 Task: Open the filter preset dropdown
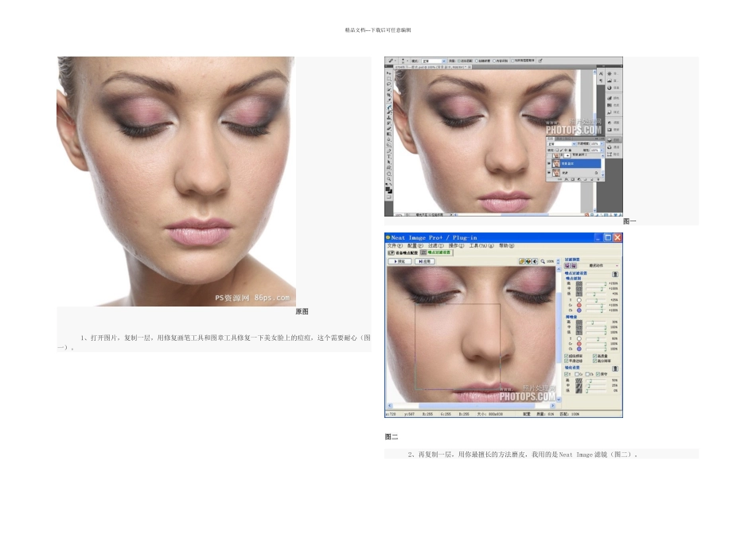tap(602, 265)
